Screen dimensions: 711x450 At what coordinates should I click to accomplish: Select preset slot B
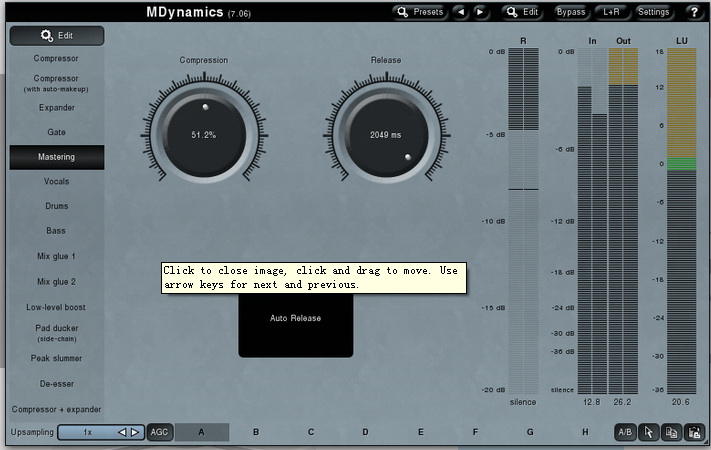pos(256,432)
